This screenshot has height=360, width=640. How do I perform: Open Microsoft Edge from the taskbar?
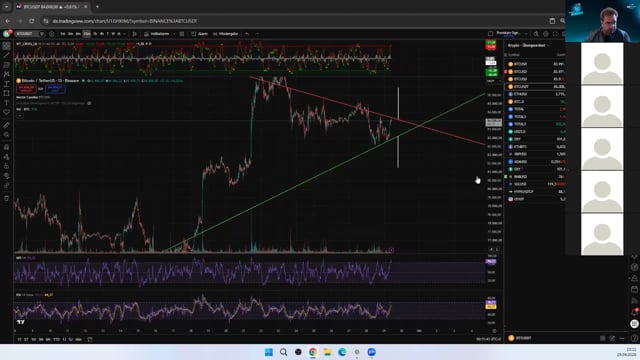pos(342,352)
